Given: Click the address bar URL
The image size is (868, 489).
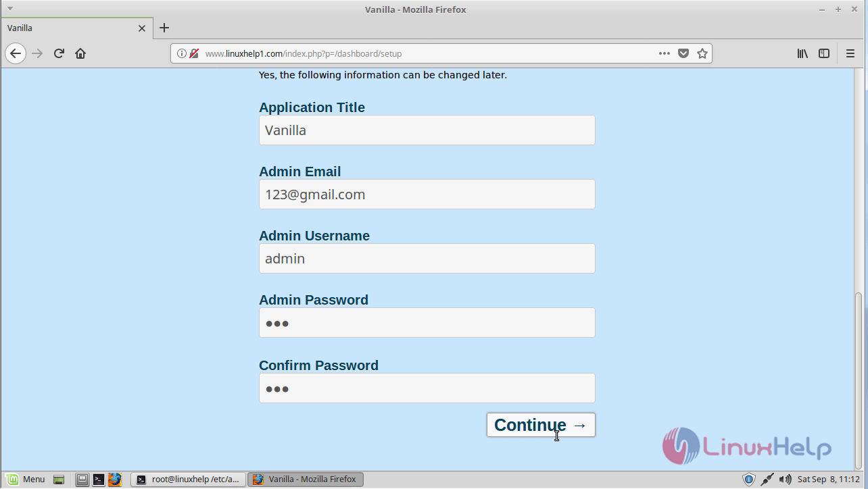Looking at the screenshot, I should [304, 53].
